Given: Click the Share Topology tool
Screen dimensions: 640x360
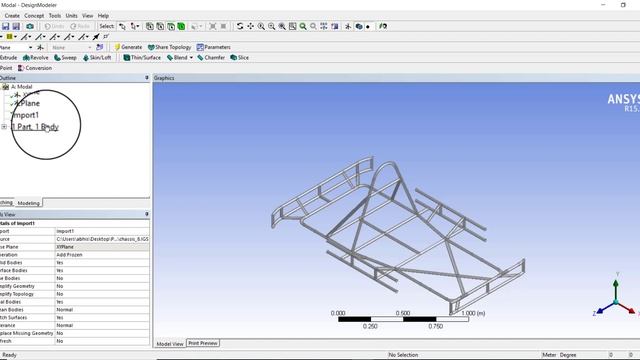Looking at the screenshot, I should [x=169, y=47].
